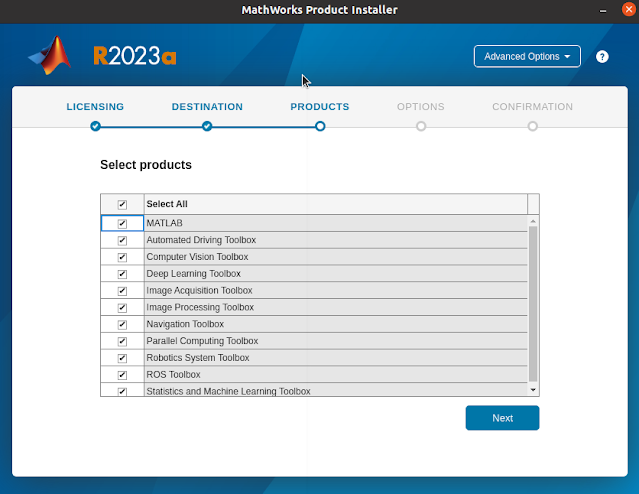639x494 pixels.
Task: Click the Destination step completed marker
Action: click(x=207, y=126)
